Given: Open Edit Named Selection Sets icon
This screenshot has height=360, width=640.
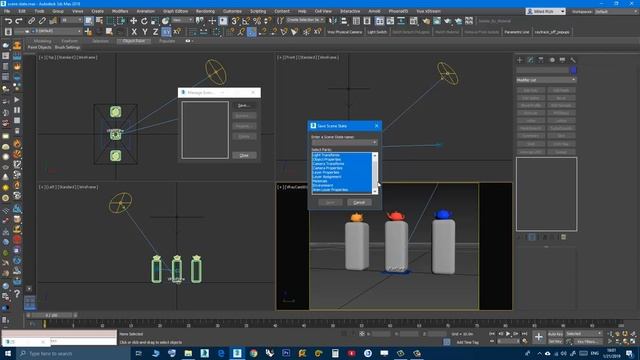Looking at the screenshot, I should pyautogui.click(x=280, y=21).
